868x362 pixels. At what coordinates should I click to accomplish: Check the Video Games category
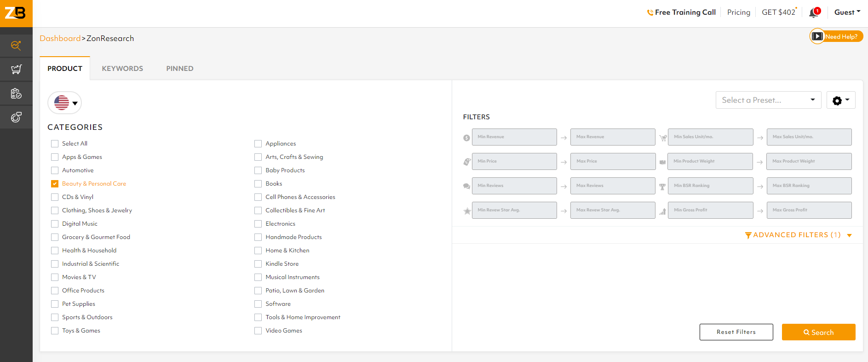(x=258, y=331)
